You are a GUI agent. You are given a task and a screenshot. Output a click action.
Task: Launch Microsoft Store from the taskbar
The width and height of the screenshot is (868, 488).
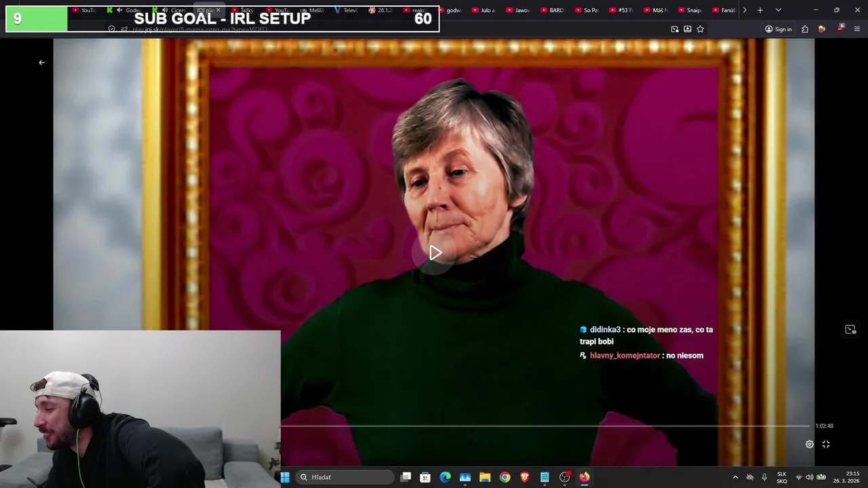pyautogui.click(x=425, y=477)
